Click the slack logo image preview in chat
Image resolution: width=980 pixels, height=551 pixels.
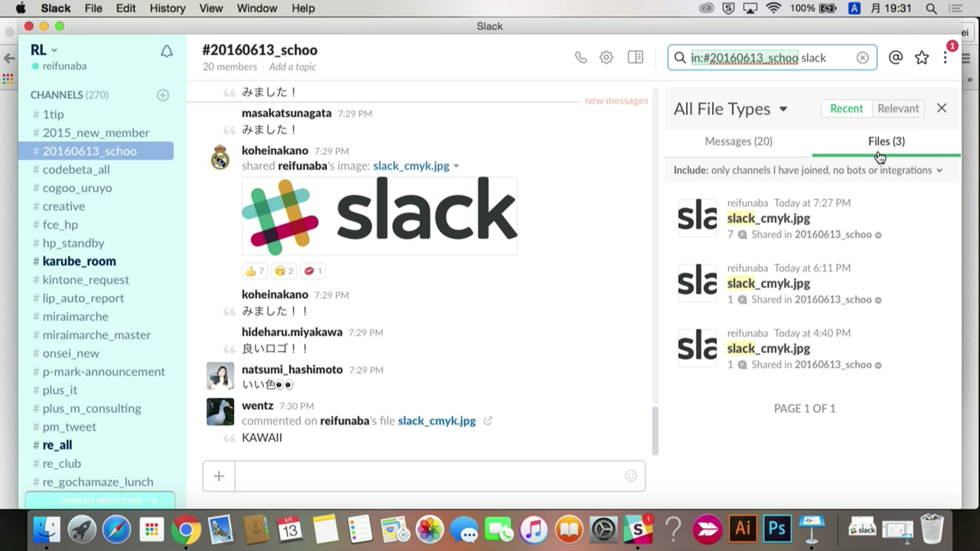coord(380,216)
